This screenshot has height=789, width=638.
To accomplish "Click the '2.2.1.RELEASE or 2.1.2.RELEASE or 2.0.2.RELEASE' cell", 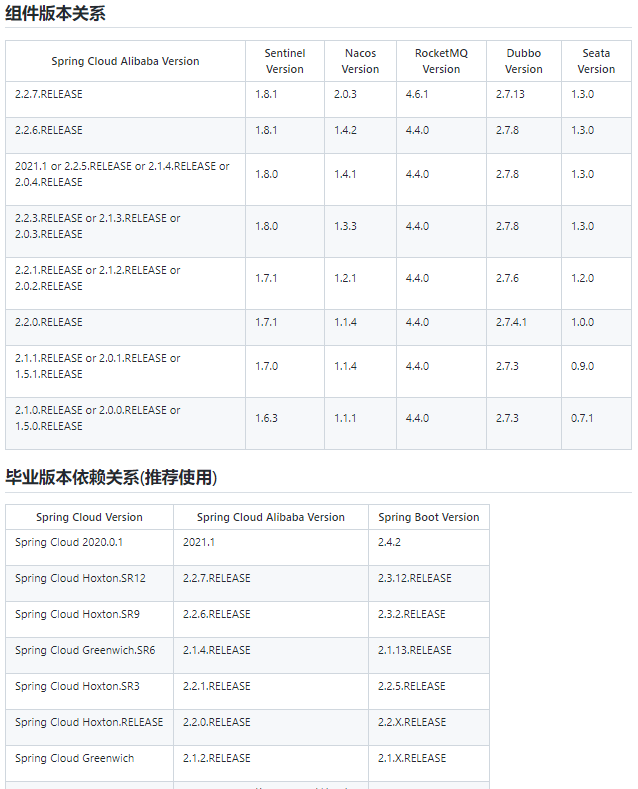I will [125, 283].
